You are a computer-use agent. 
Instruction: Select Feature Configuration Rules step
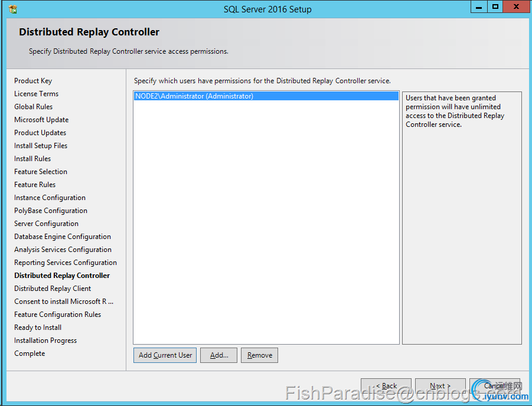(58, 315)
